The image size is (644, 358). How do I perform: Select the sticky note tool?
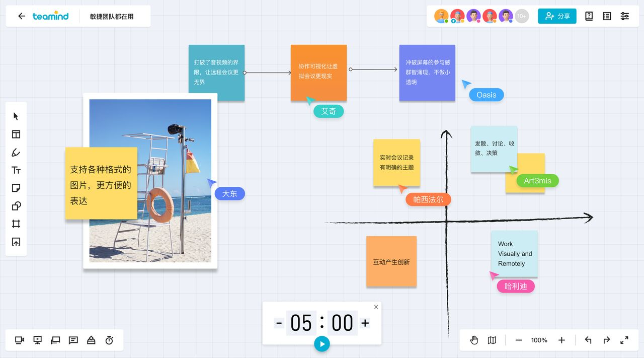[16, 188]
